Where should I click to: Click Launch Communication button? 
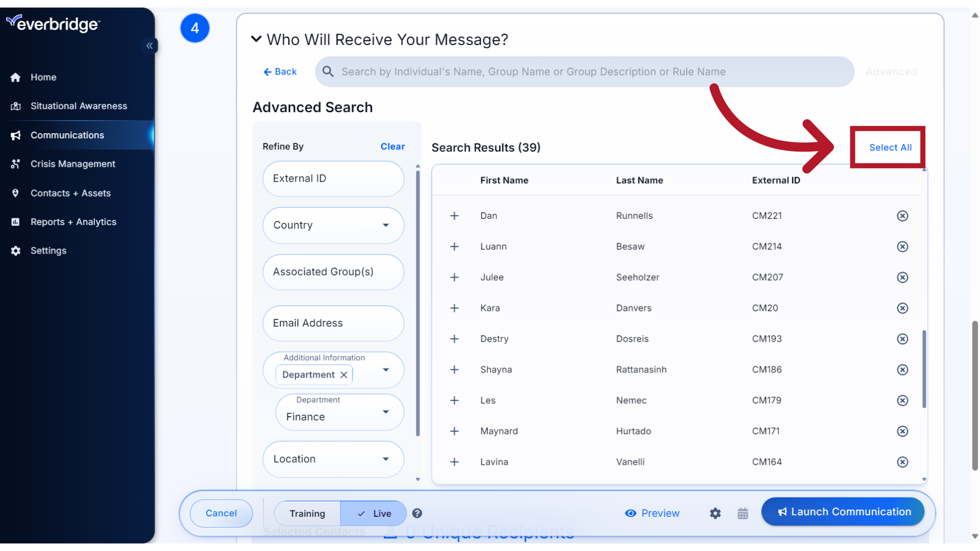843,511
